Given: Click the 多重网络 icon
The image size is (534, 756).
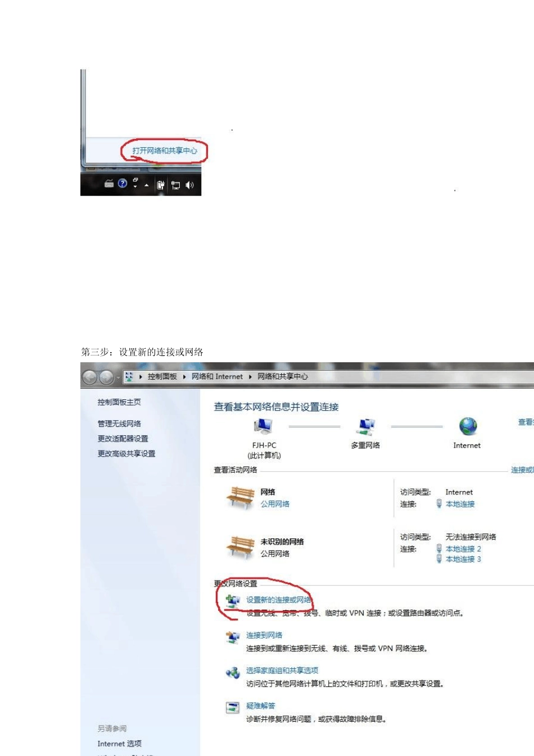Looking at the screenshot, I should coord(366,427).
